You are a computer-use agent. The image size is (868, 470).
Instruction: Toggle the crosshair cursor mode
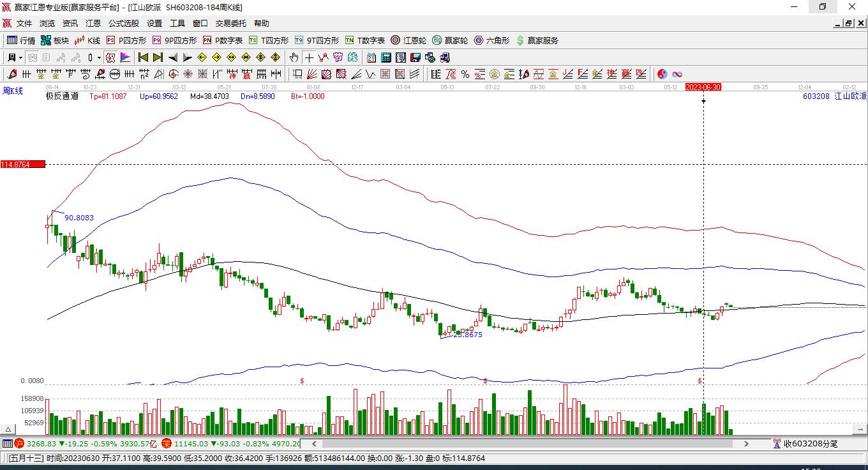pos(309,57)
